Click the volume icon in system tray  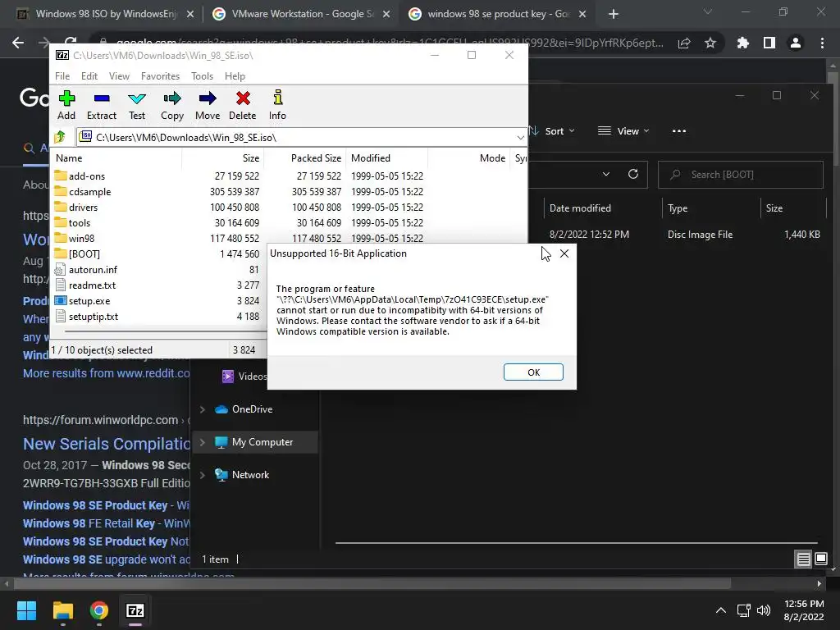click(764, 610)
